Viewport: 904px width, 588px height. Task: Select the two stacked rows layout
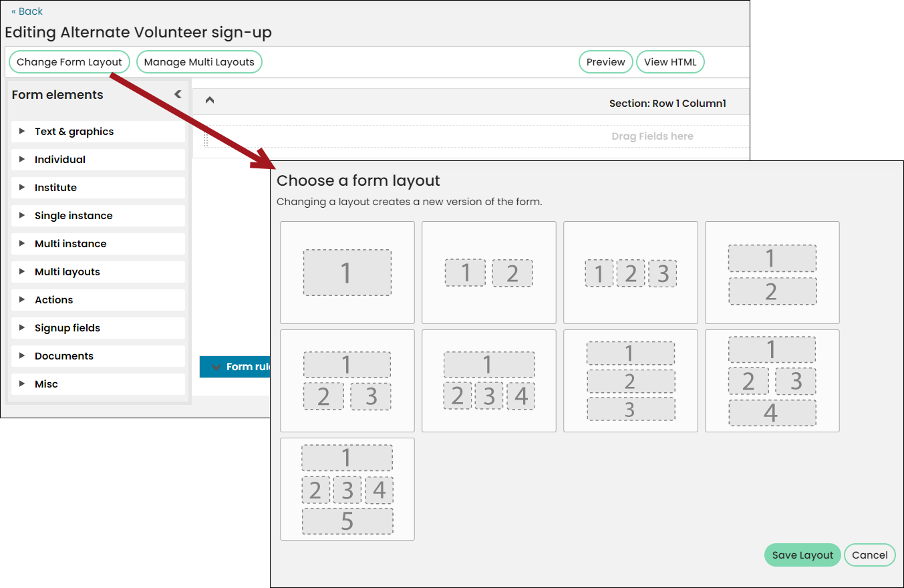[x=772, y=273]
